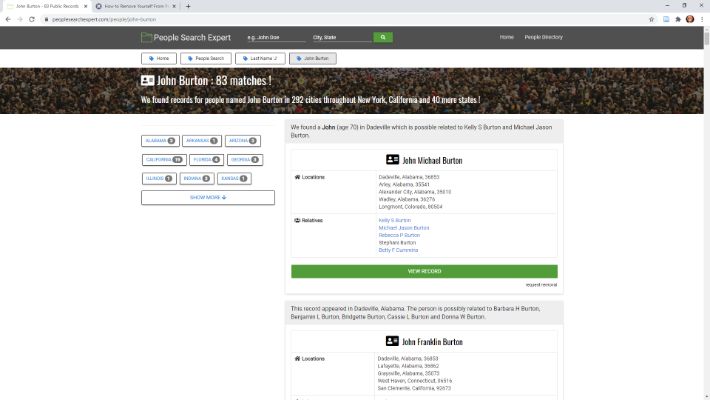Filter results by Illinois
This screenshot has height=400, width=710.
159,178
